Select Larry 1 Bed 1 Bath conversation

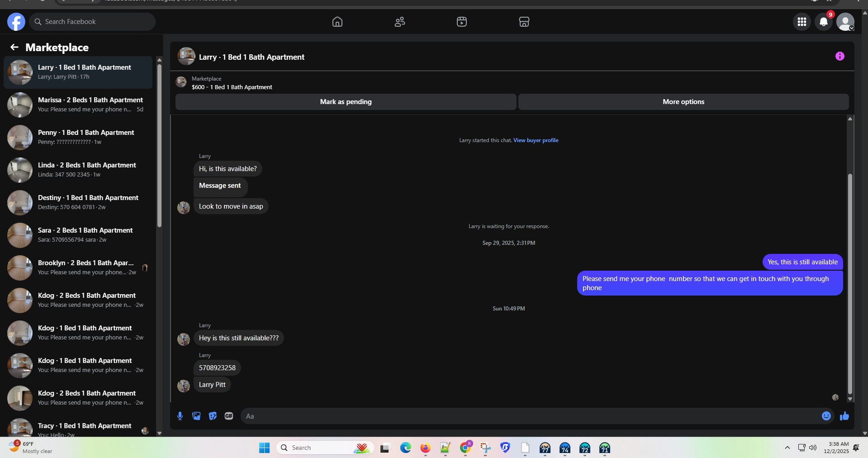pyautogui.click(x=78, y=72)
